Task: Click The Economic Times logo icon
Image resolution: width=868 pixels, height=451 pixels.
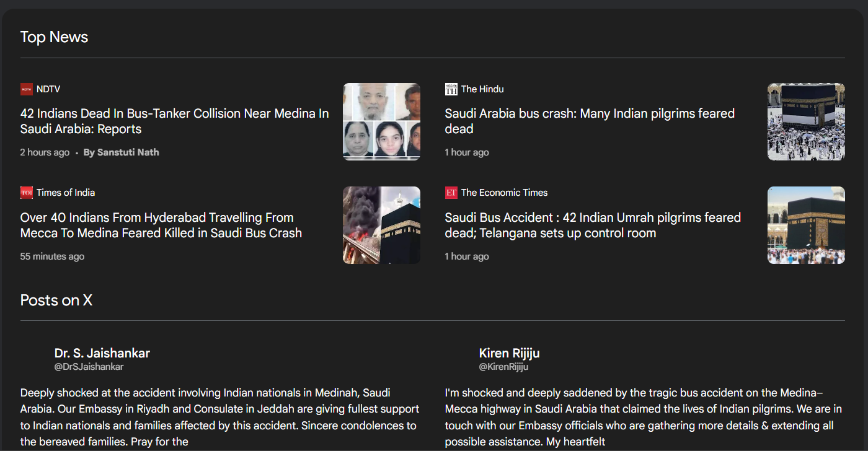Action: coord(451,193)
